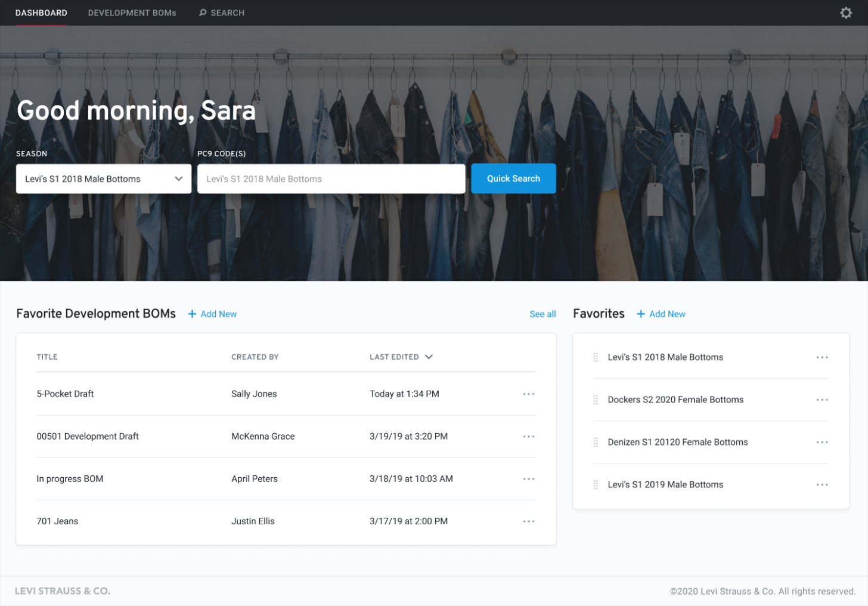The height and width of the screenshot is (606, 868).
Task: Click creator name McKenna Grace
Action: coord(263,436)
